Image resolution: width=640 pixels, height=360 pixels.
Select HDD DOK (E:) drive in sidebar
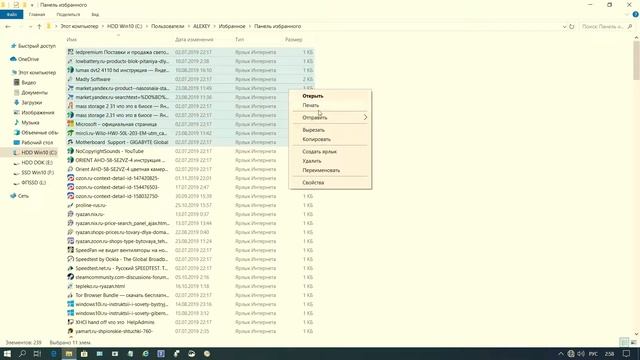37,162
